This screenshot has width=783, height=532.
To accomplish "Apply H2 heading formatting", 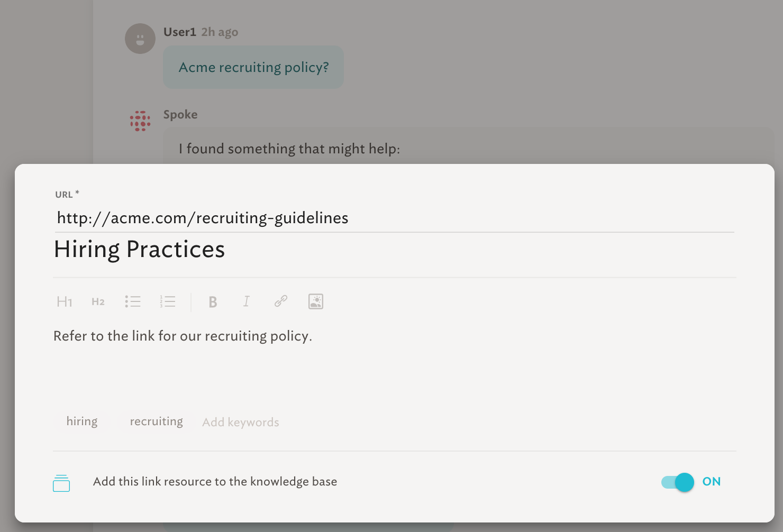I will pyautogui.click(x=98, y=301).
